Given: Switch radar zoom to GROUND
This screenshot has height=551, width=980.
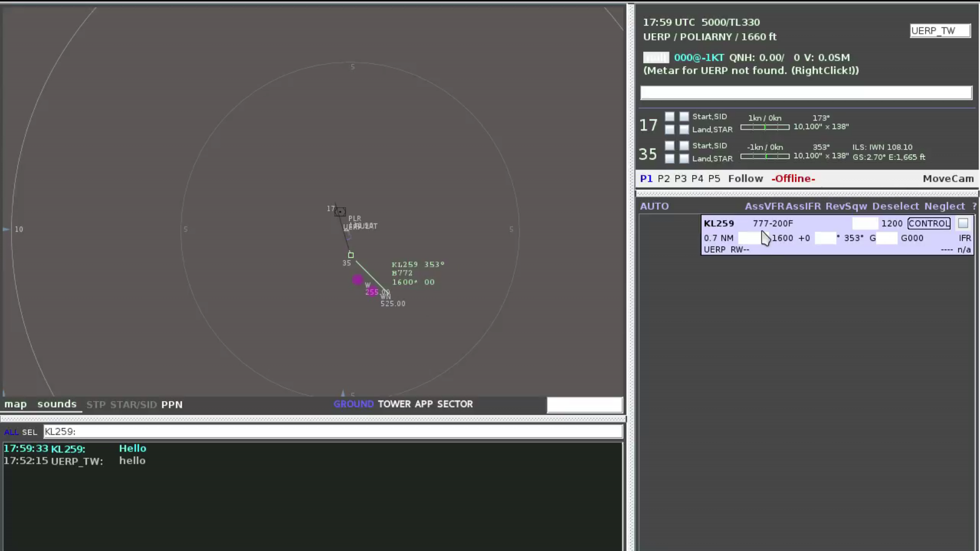Looking at the screenshot, I should (x=353, y=404).
